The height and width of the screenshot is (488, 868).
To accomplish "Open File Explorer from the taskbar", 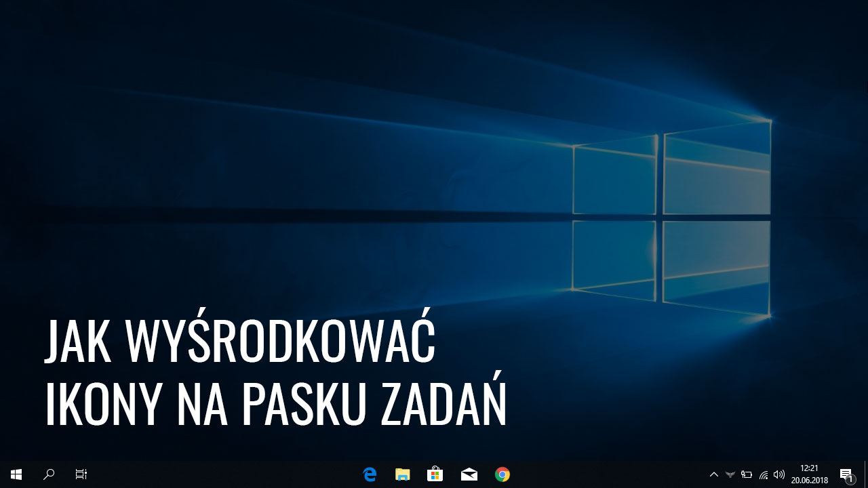I will coord(403,474).
